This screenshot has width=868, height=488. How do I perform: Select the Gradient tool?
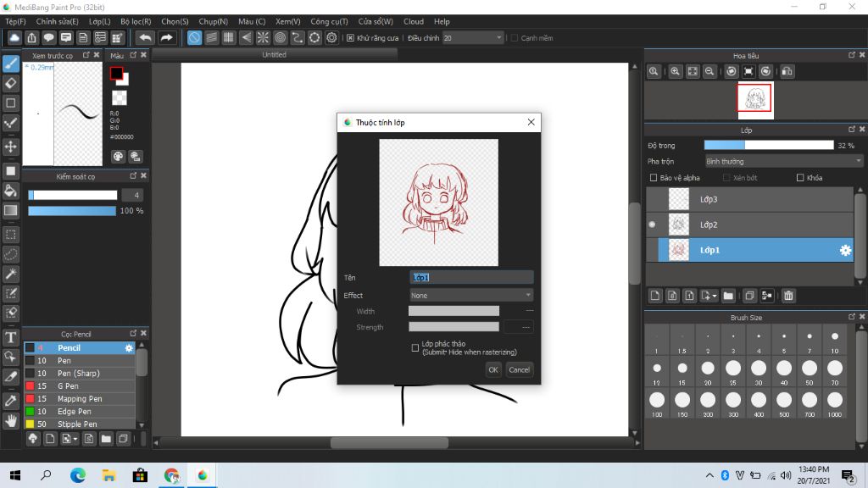tap(10, 210)
